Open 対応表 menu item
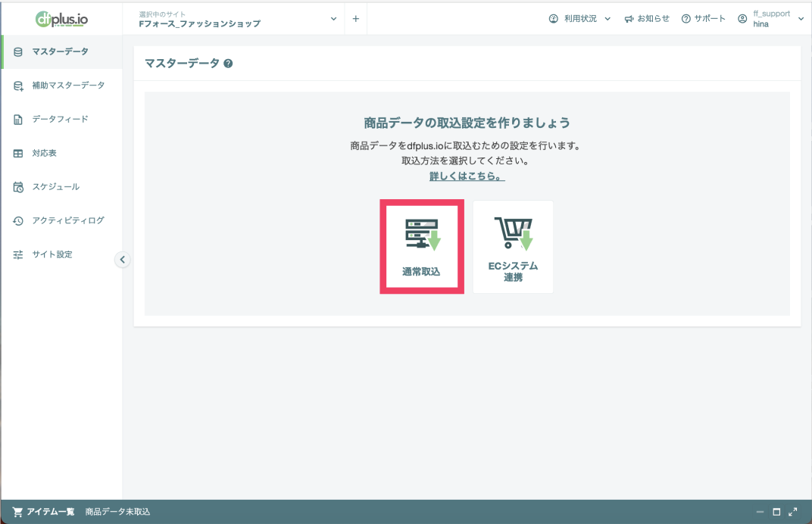The height and width of the screenshot is (524, 812). [61, 153]
